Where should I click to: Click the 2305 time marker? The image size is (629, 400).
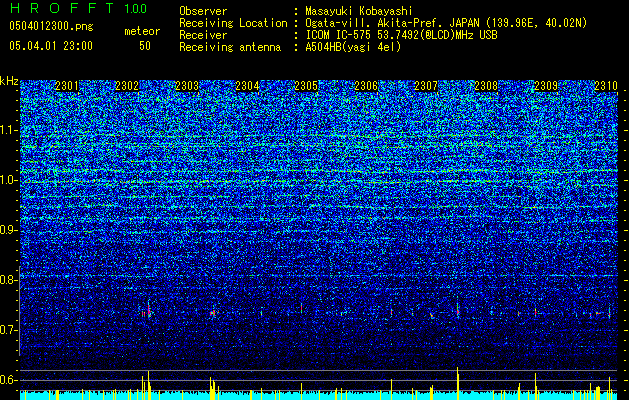[306, 86]
